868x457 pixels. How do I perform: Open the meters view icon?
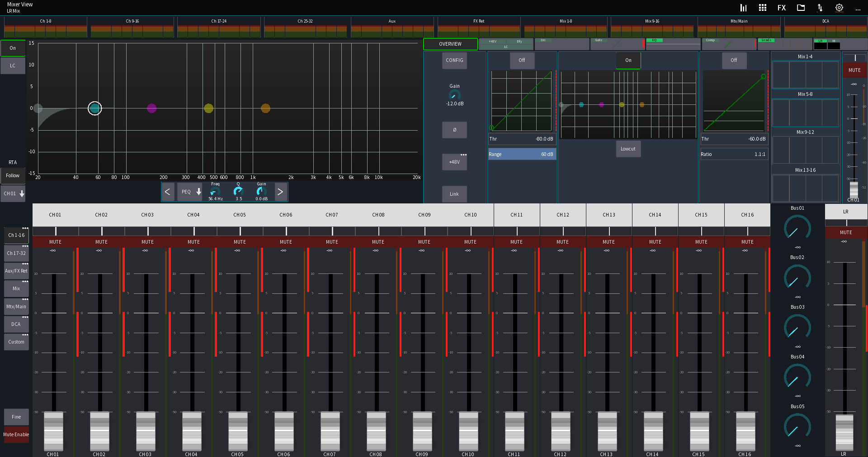[743, 8]
